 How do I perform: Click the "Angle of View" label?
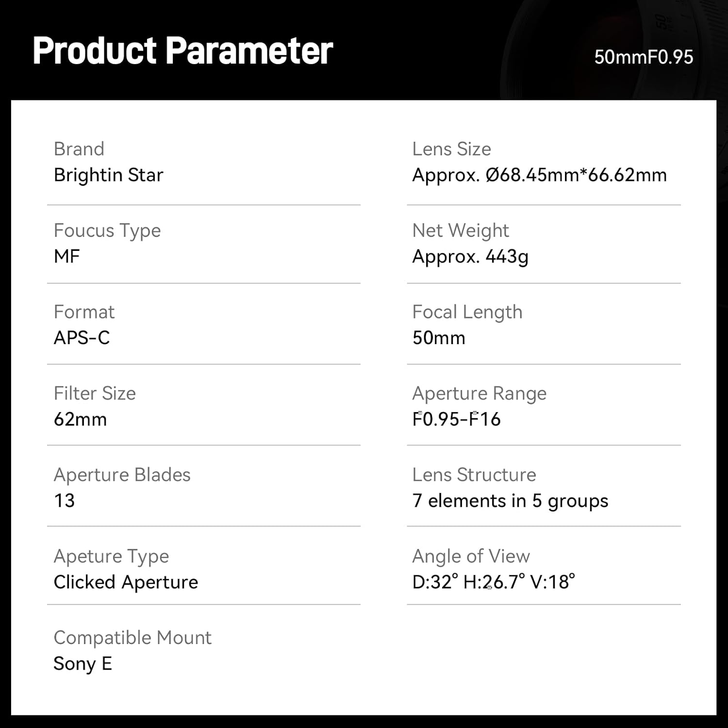pyautogui.click(x=471, y=556)
